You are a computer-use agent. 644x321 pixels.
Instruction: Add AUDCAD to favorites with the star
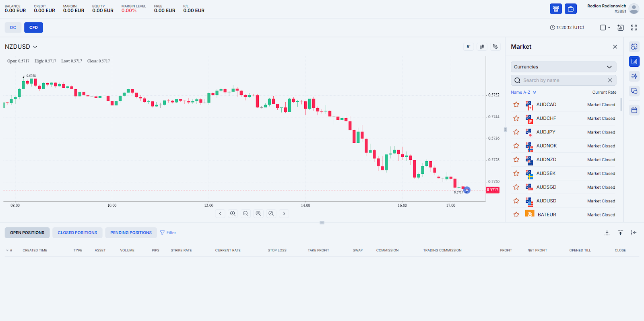pos(516,105)
